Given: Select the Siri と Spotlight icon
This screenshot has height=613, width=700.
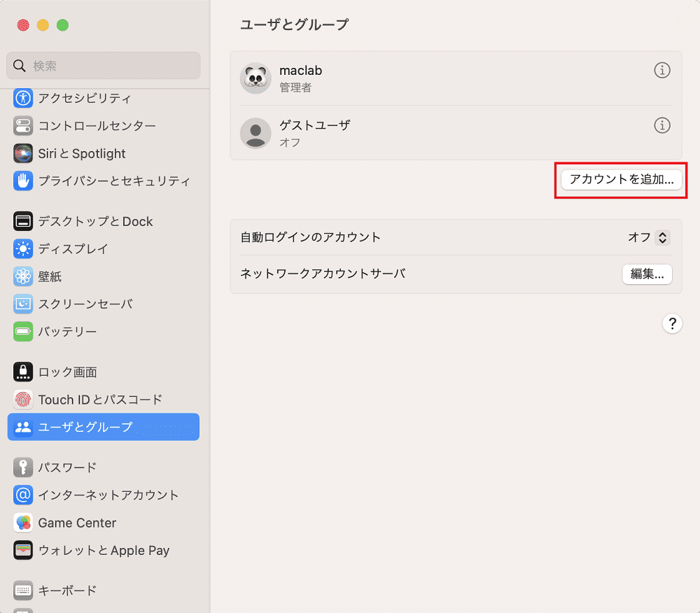Looking at the screenshot, I should point(23,153).
